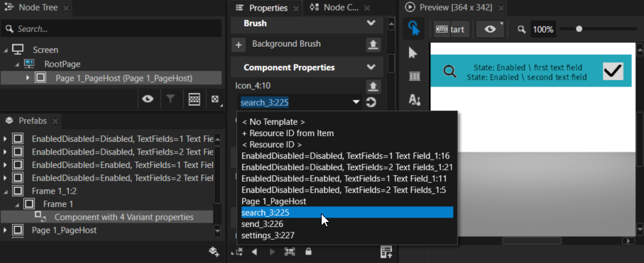
Task: Click the go-to arrow icon beside search_3:225 dropdown
Action: [x=371, y=102]
